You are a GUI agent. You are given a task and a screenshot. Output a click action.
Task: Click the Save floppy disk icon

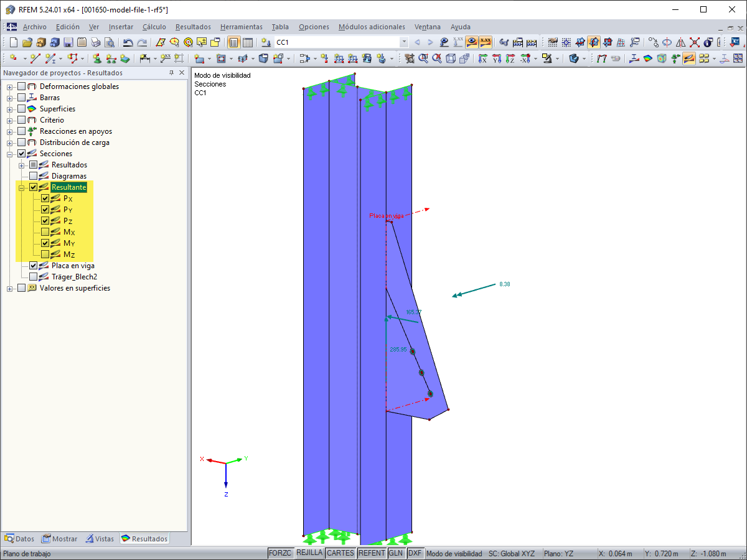[x=68, y=42]
